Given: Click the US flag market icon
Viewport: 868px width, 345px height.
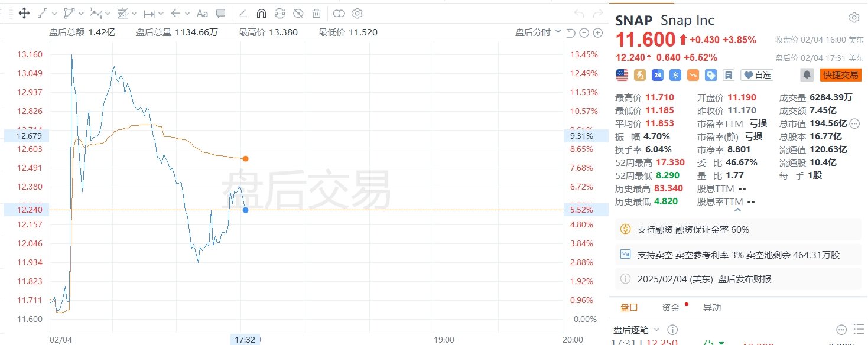Looking at the screenshot, I should [x=622, y=75].
